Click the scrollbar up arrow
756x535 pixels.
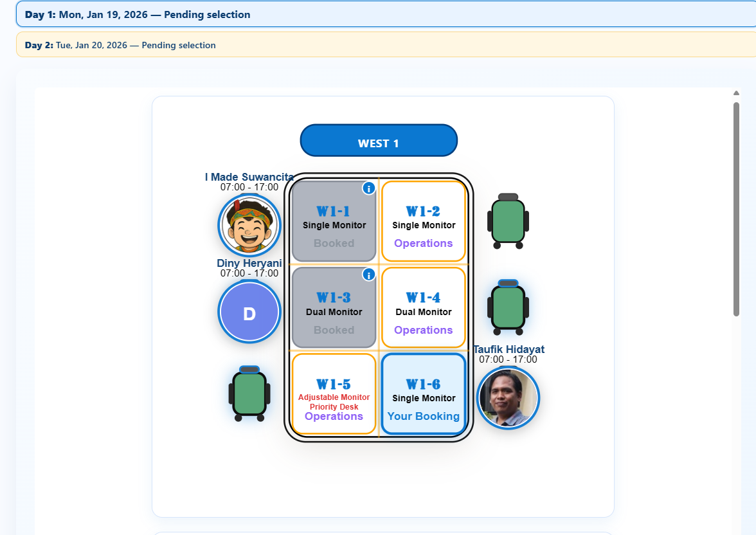point(736,93)
